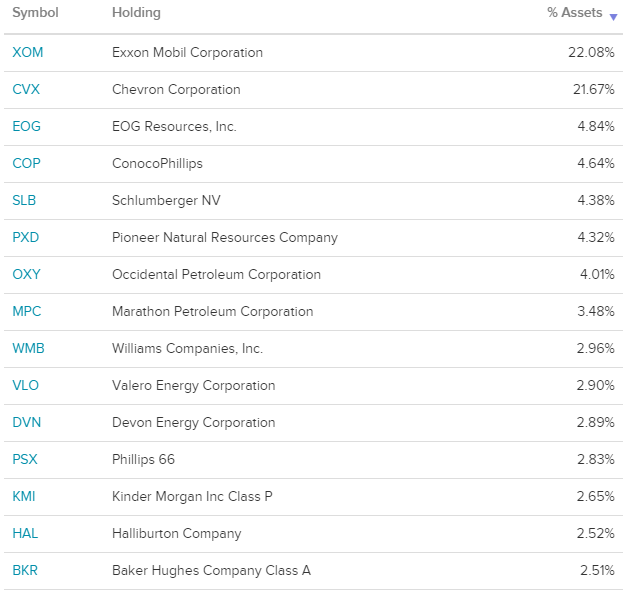This screenshot has width=624, height=592.
Task: Click the 4.32% value for Pioneer
Action: pos(596,237)
